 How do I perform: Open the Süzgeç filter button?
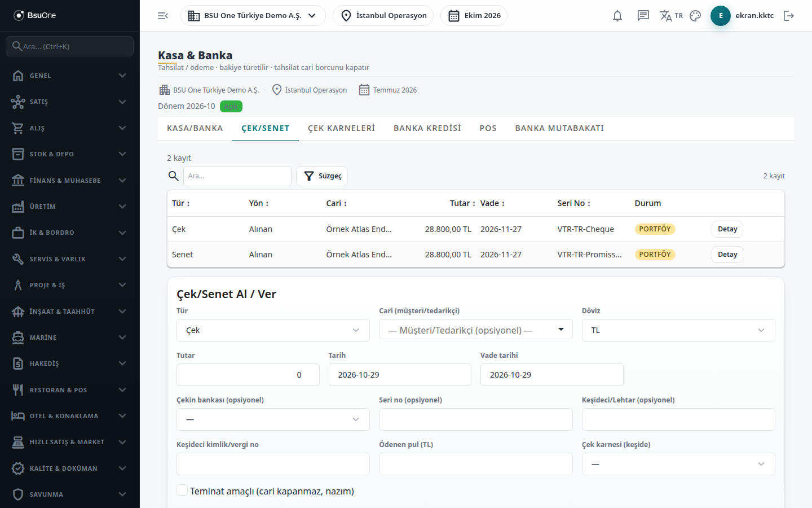click(x=322, y=176)
